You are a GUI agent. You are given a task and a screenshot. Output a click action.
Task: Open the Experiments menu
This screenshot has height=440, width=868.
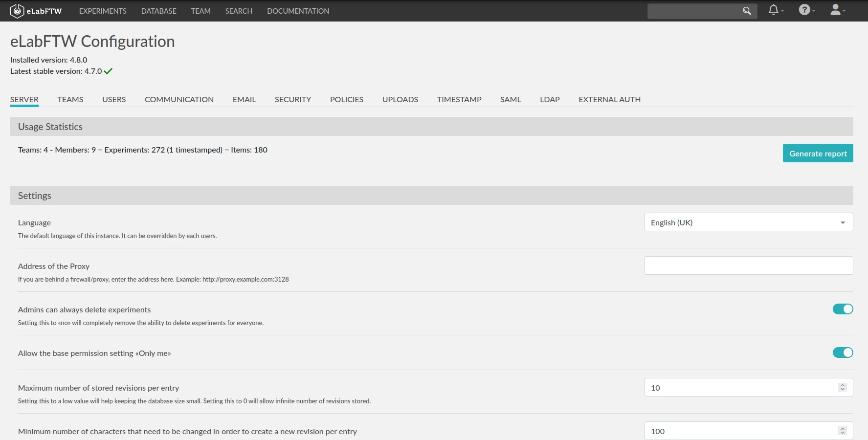[x=103, y=11]
